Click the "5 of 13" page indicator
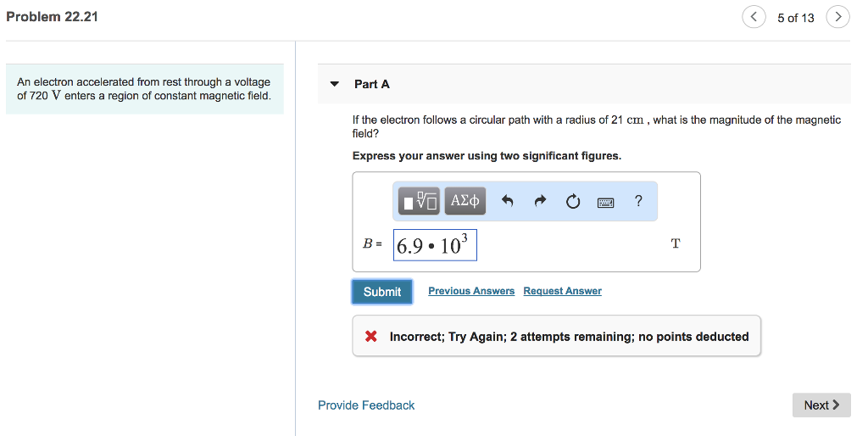 [x=795, y=18]
